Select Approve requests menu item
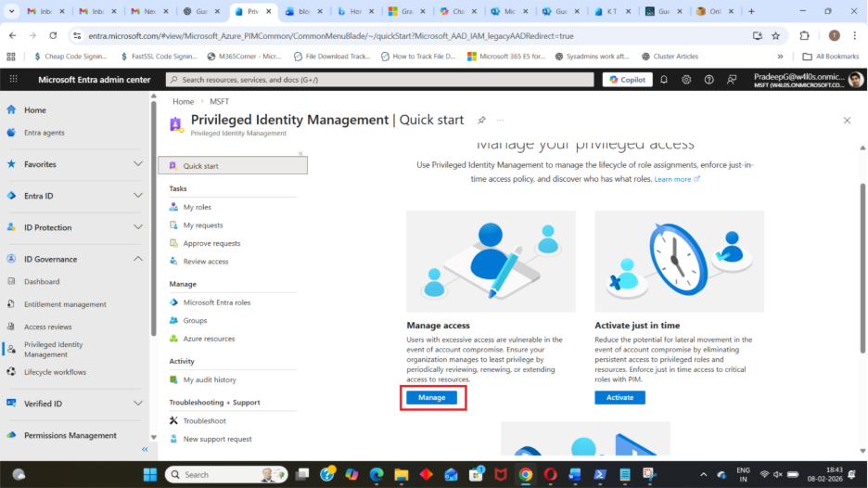This screenshot has width=868, height=488. click(211, 243)
